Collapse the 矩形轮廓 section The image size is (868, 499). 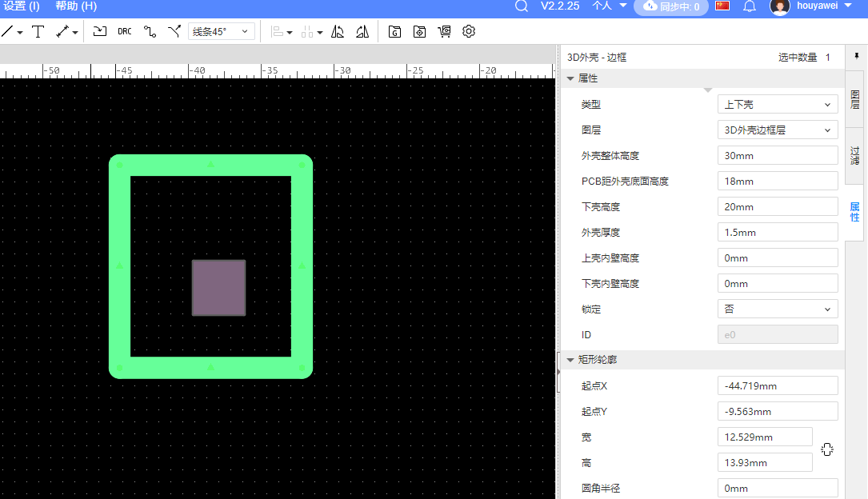pos(570,361)
